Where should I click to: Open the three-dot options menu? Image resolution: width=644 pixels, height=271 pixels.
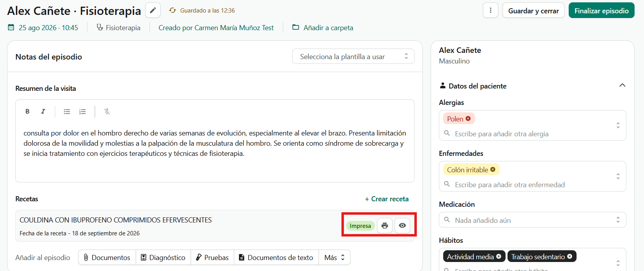(490, 11)
